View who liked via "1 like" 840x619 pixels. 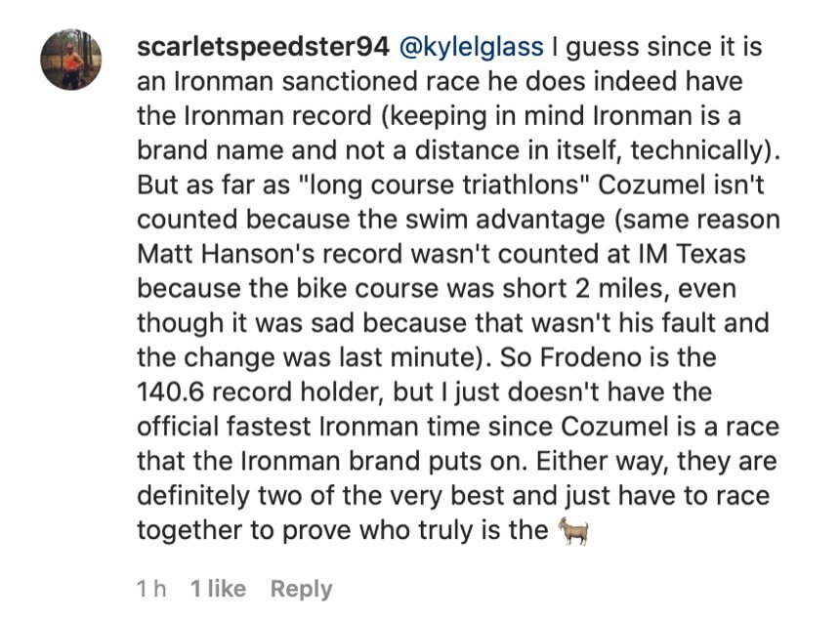pyautogui.click(x=218, y=589)
